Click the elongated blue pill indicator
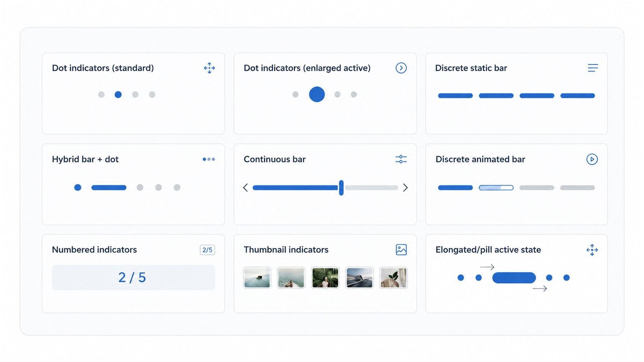Screen dimensions: 644x362 click(514, 278)
